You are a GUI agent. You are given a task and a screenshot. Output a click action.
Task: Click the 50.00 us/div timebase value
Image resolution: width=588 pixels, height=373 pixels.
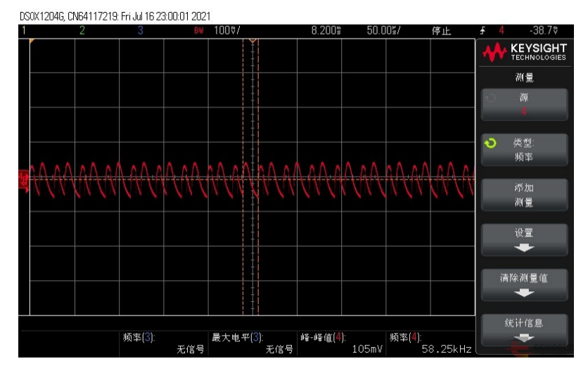click(x=383, y=30)
